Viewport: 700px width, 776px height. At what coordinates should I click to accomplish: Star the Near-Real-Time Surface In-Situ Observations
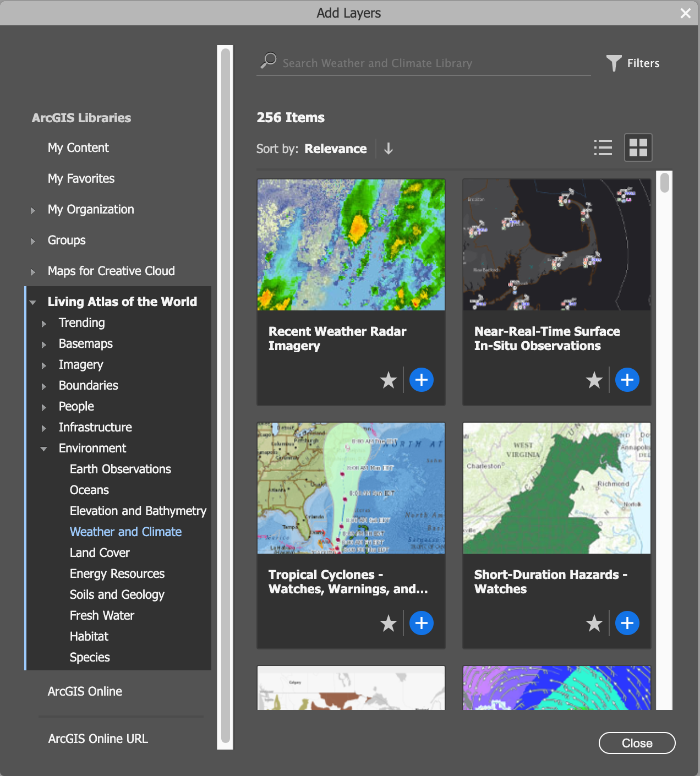[x=594, y=379]
